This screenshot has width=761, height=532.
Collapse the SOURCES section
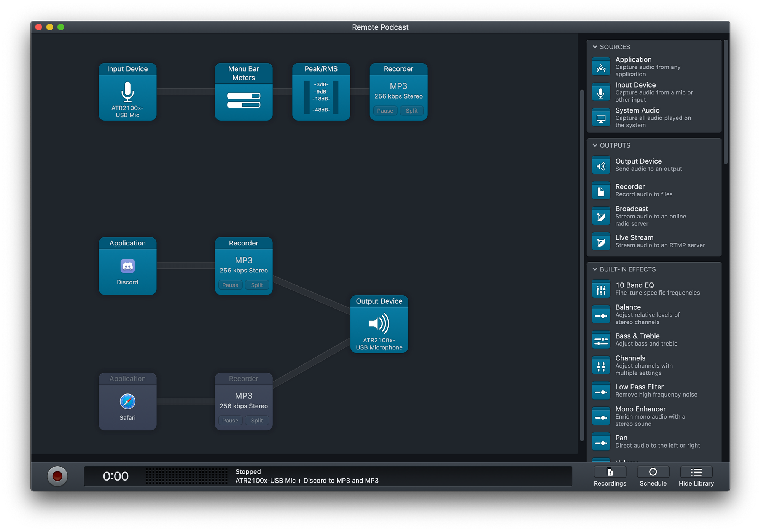(595, 47)
